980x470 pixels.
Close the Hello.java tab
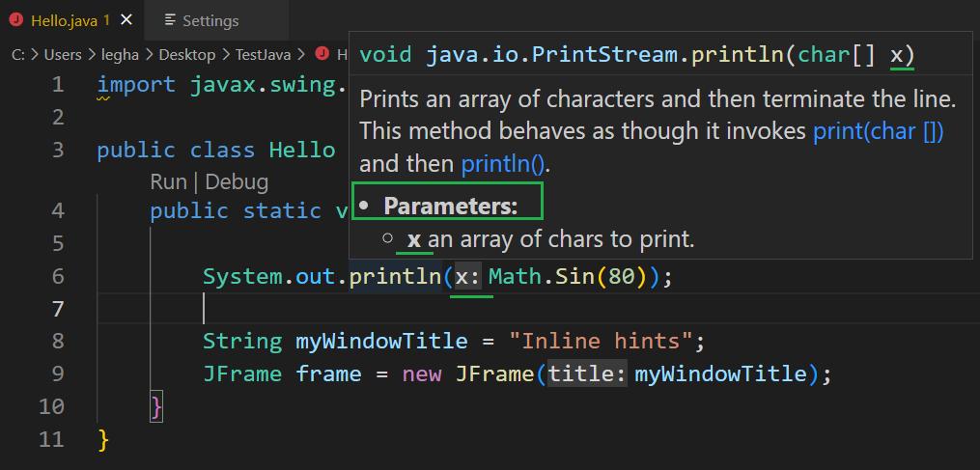click(126, 20)
